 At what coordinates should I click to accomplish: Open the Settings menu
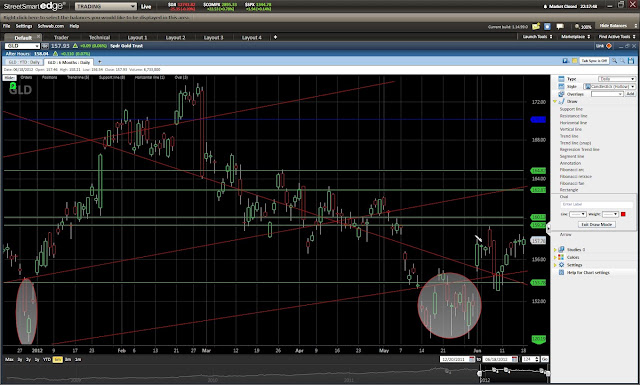click(24, 26)
